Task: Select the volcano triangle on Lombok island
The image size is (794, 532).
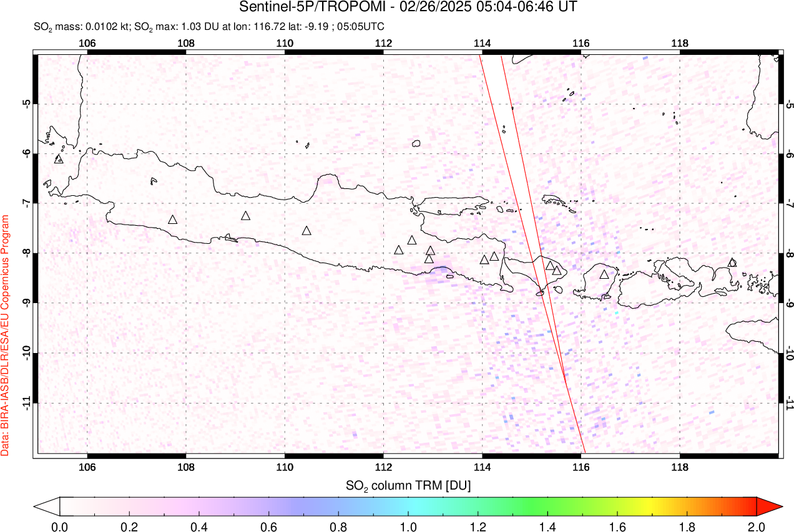Action: 604,274
